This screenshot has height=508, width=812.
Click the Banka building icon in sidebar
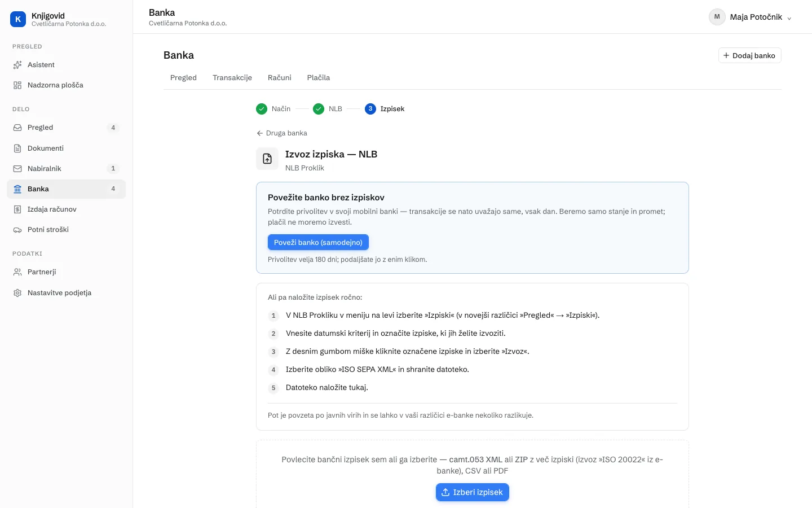(x=17, y=189)
